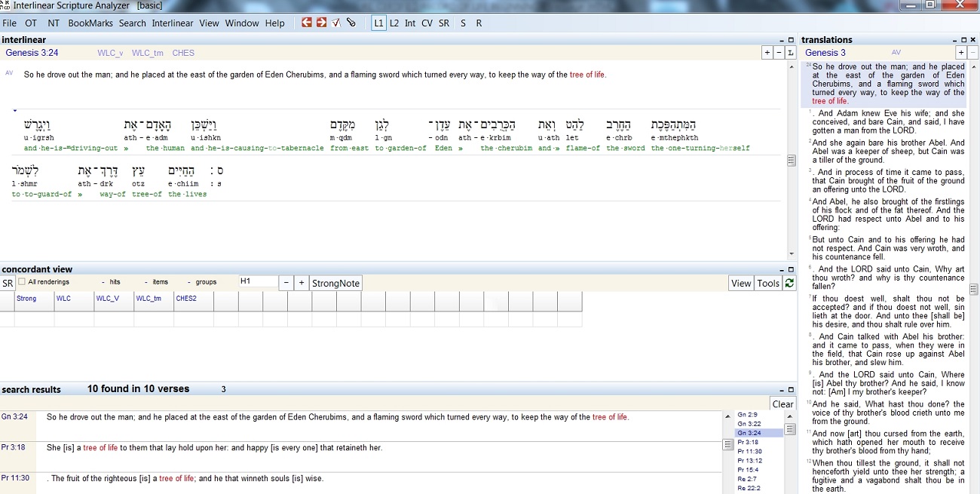Open the BookMarks menu
980x494 pixels.
click(90, 23)
